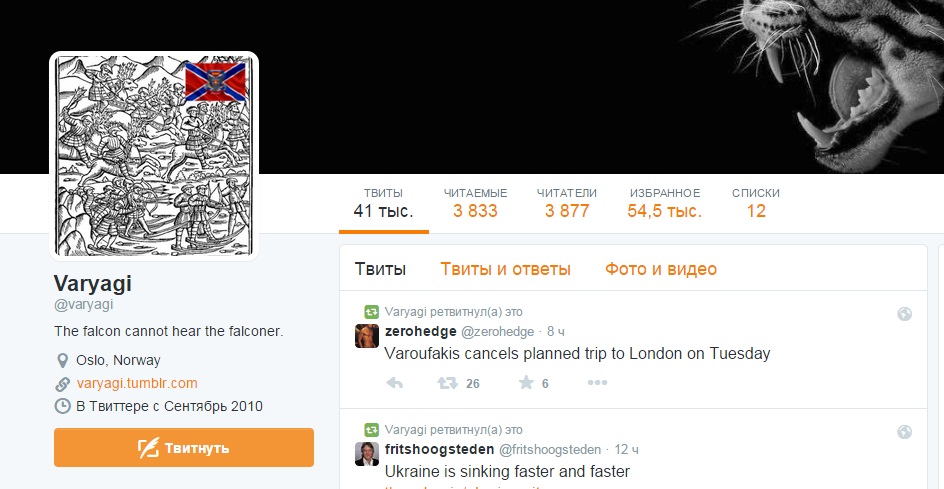The image size is (944, 489).
Task: Open @zerohedge username link
Action: coord(497,332)
